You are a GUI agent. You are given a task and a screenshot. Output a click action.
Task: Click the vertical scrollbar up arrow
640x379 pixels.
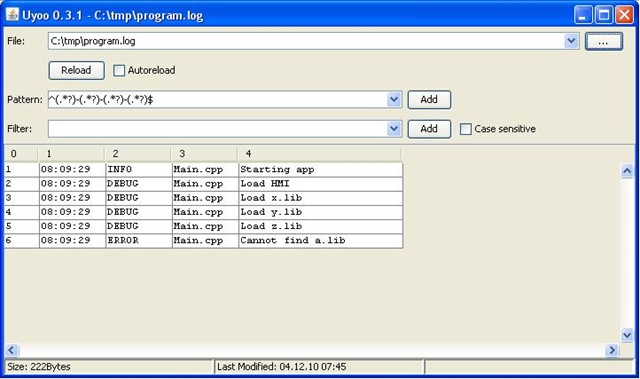pyautogui.click(x=627, y=171)
